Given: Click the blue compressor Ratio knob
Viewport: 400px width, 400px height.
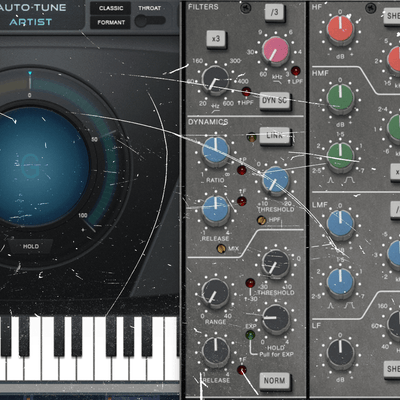Looking at the screenshot, I should pyautogui.click(x=215, y=150).
